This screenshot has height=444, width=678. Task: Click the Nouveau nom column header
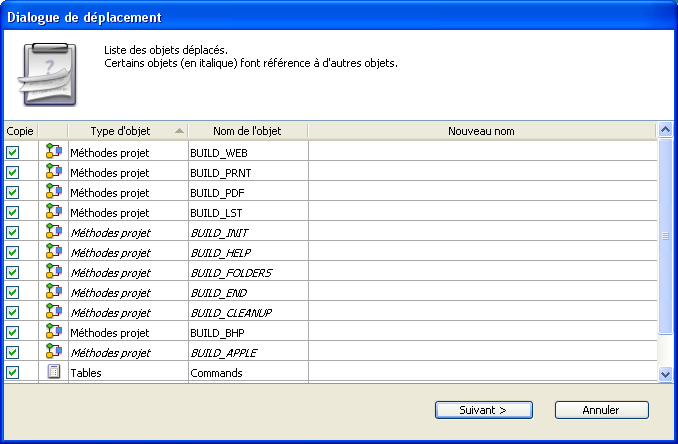(x=481, y=131)
